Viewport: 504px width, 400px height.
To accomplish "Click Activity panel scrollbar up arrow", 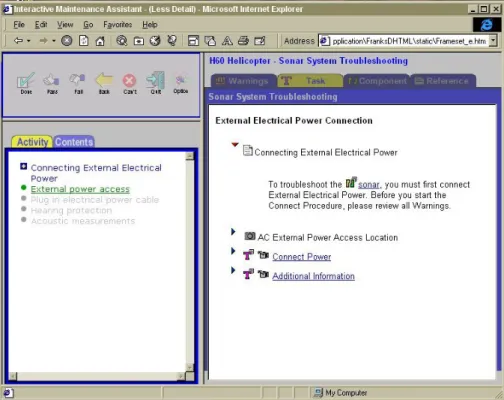I will click(x=190, y=156).
